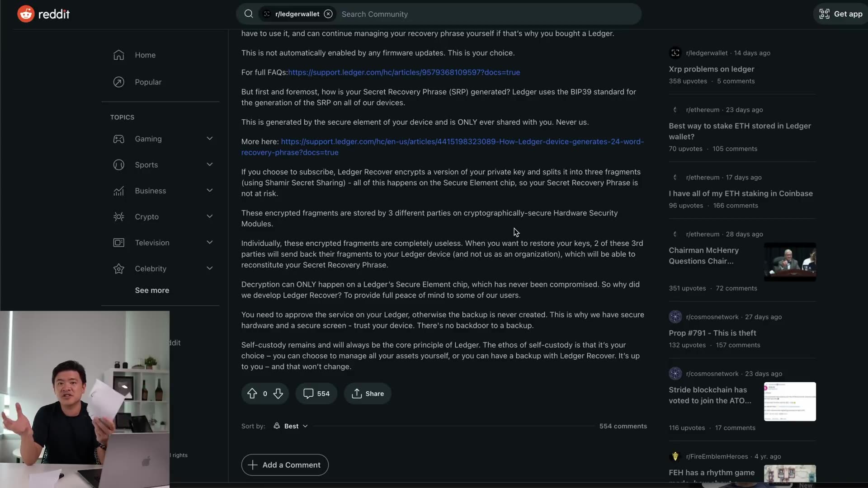Select Home in the sidebar
868x488 pixels.
pyautogui.click(x=145, y=55)
